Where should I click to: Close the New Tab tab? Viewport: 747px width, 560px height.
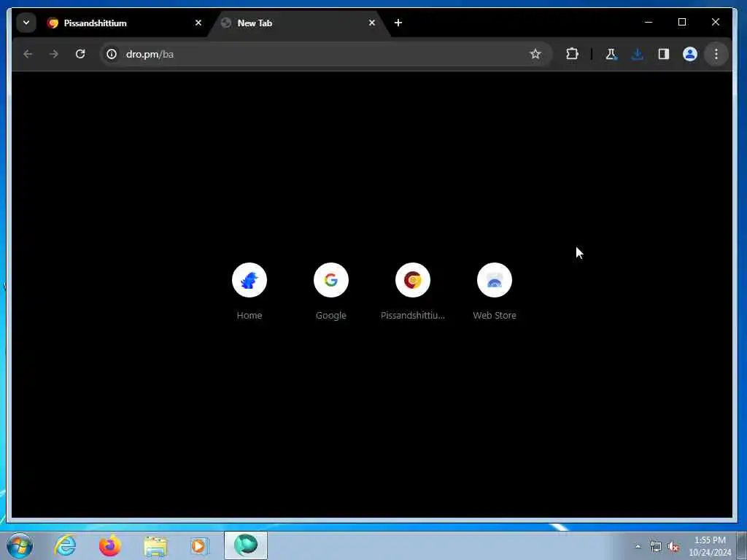click(x=371, y=23)
